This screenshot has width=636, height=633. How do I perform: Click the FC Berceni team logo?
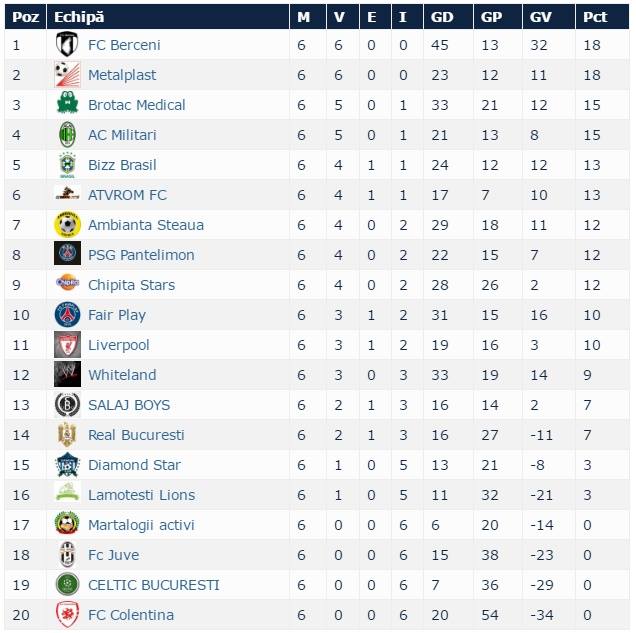click(x=67, y=44)
